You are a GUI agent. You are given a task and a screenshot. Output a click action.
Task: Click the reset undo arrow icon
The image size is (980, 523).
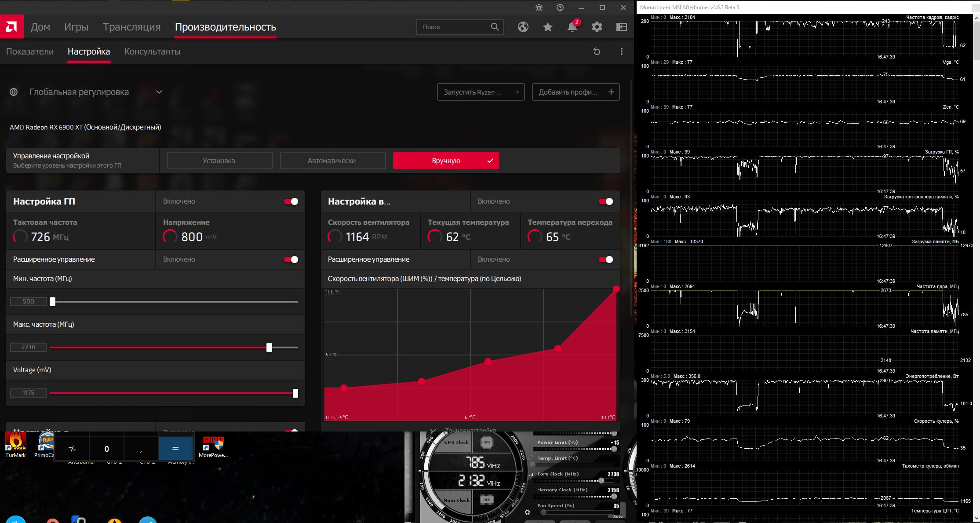tap(597, 51)
